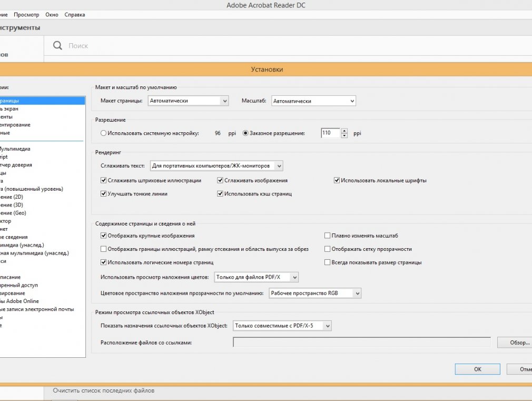The image size is (532, 401).
Task: Select the 'доступ' category
Action: pos(42,285)
